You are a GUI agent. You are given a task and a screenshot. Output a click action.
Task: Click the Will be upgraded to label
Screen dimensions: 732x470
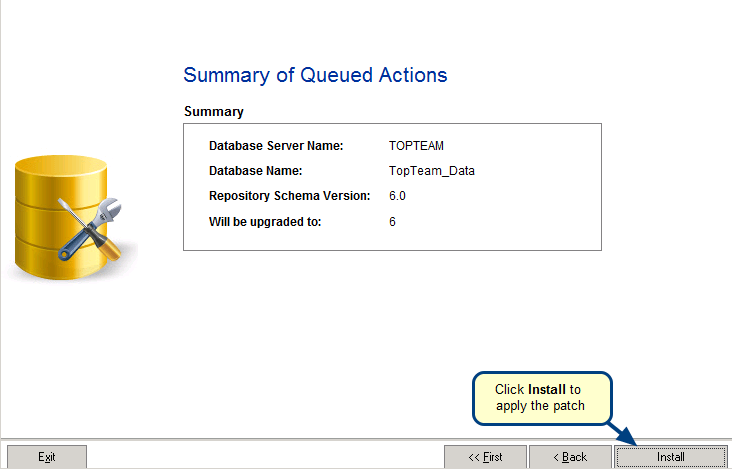(265, 221)
